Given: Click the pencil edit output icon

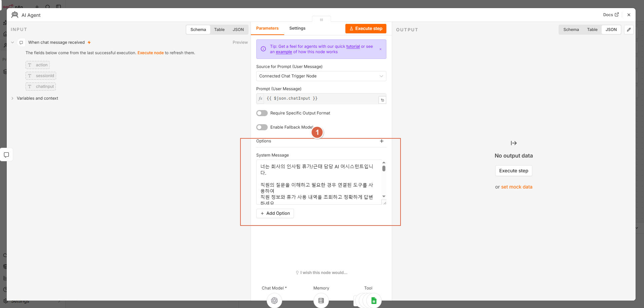Looking at the screenshot, I should click(x=629, y=30).
